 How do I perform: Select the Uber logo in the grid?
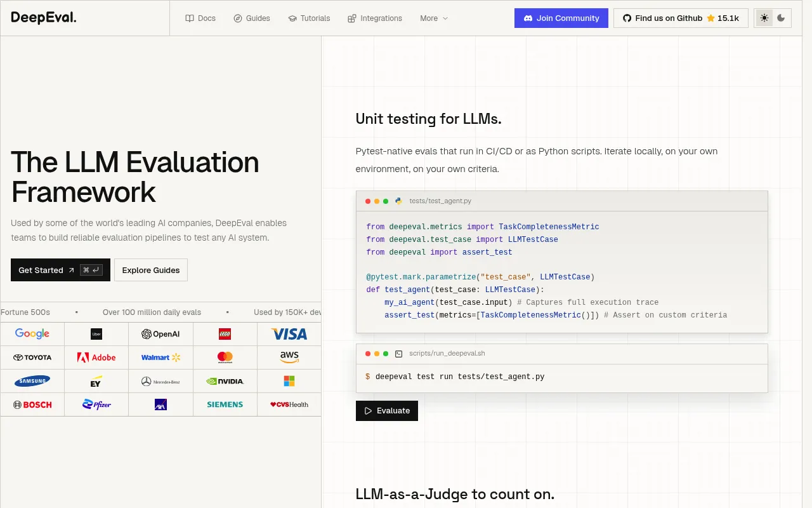(96, 334)
